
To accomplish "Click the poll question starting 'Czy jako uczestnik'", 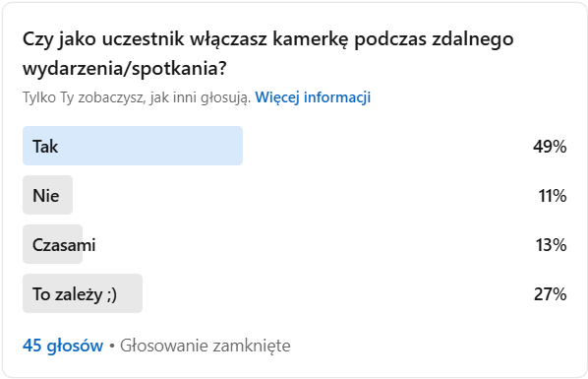I will [267, 53].
